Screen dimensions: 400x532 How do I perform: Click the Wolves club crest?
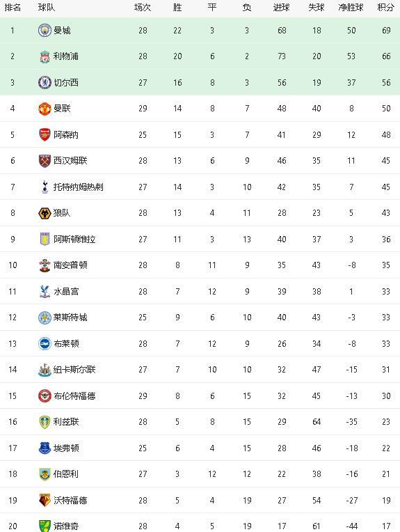pyautogui.click(x=45, y=213)
